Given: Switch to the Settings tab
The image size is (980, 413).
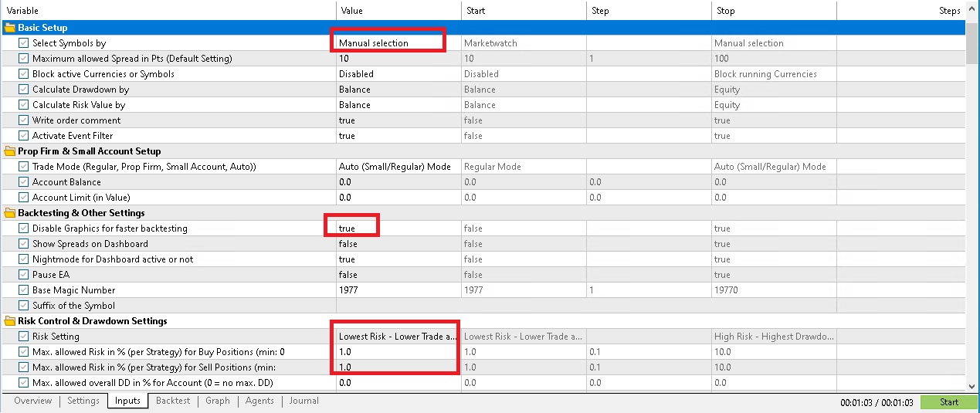Looking at the screenshot, I should pyautogui.click(x=83, y=401).
